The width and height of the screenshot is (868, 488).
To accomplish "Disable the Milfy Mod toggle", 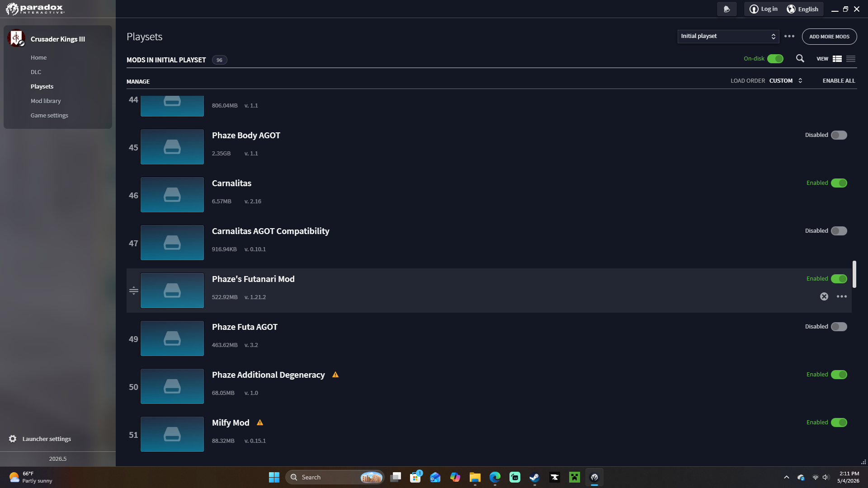I will tap(839, 422).
